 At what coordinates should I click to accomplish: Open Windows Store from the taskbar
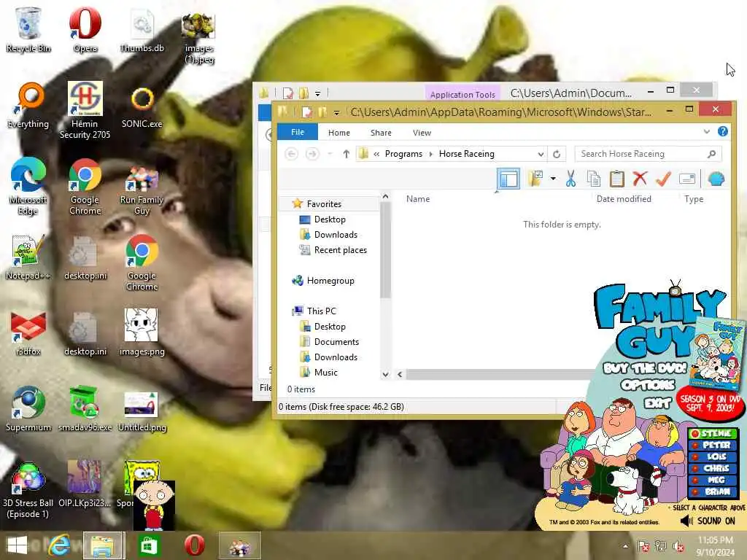[148, 545]
